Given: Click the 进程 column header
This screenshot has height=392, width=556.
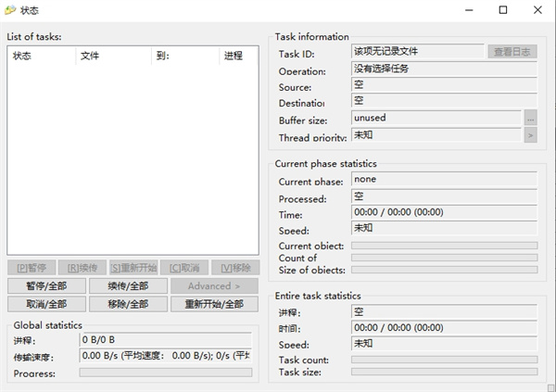Looking at the screenshot, I should (x=239, y=56).
